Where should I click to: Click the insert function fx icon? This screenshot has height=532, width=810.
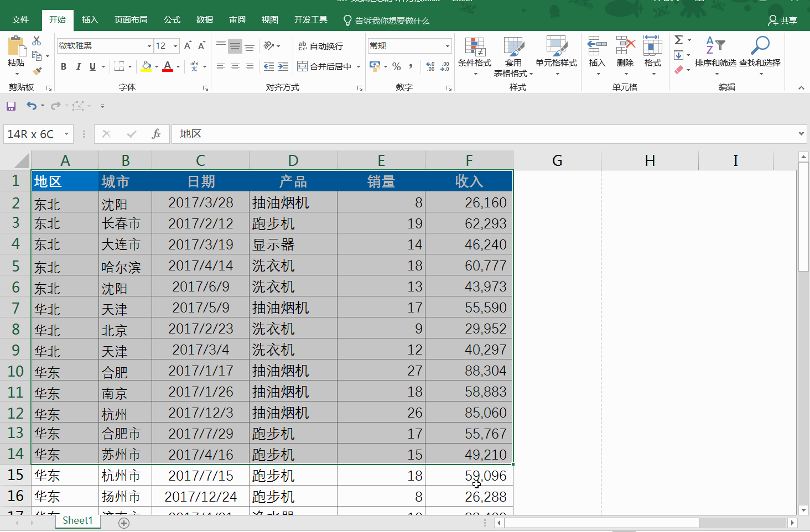tap(156, 134)
